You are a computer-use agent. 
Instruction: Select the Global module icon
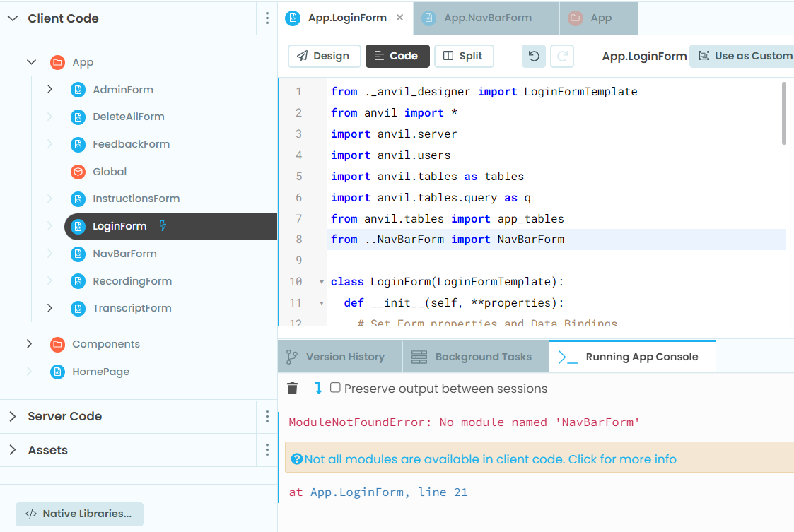[x=78, y=172]
